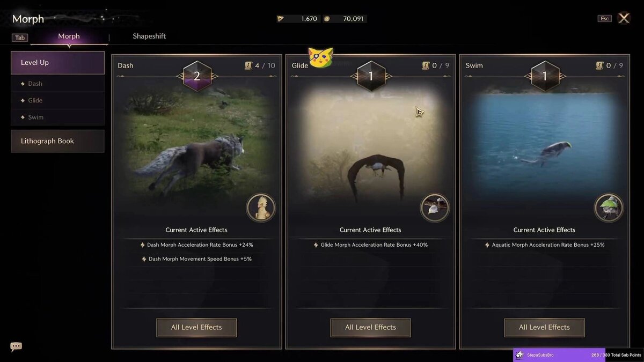Image resolution: width=644 pixels, height=362 pixels.
Task: Select the Morph tab
Action: [69, 36]
